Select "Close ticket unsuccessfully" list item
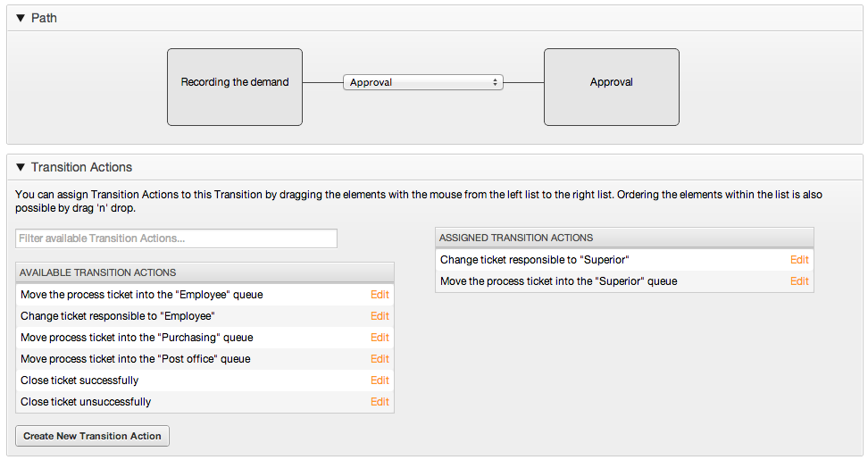This screenshot has width=868, height=460. click(x=86, y=402)
